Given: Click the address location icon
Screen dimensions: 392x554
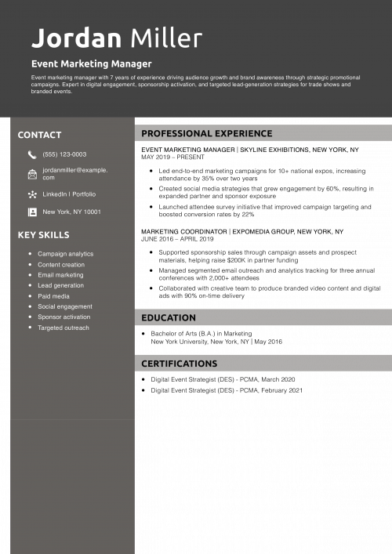Looking at the screenshot, I should pos(32,212).
